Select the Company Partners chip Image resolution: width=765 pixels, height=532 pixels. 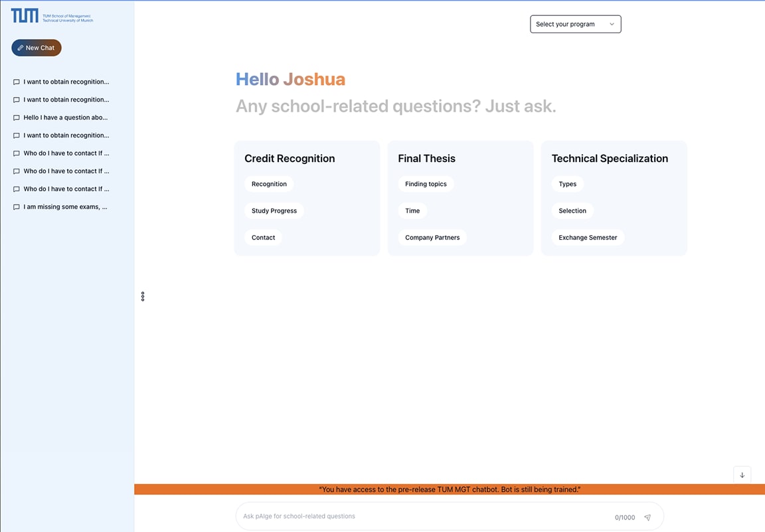[432, 238]
